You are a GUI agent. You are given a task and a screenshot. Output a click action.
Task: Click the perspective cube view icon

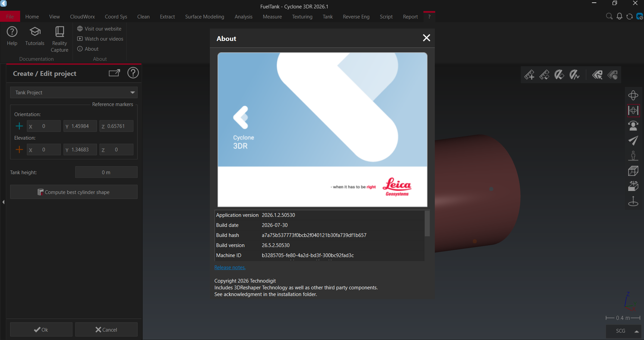[633, 171]
